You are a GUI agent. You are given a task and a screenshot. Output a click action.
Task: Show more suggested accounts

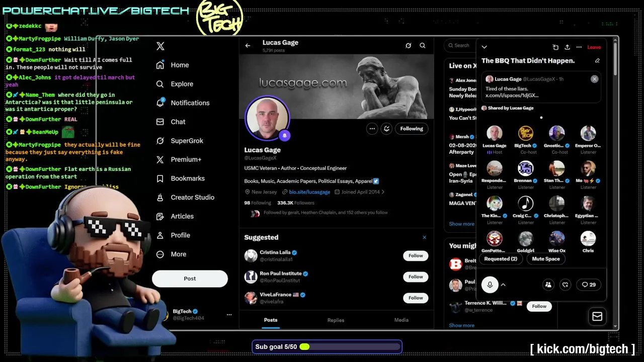[x=461, y=326]
